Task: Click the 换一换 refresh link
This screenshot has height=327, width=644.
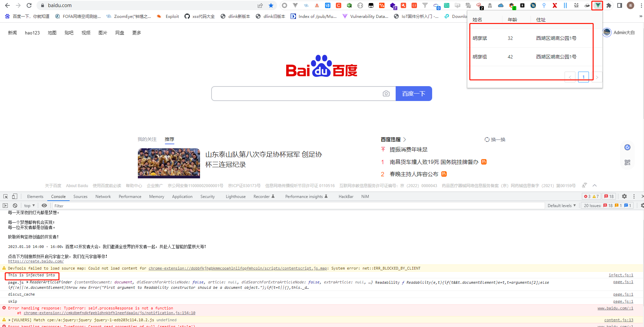Action: point(495,140)
